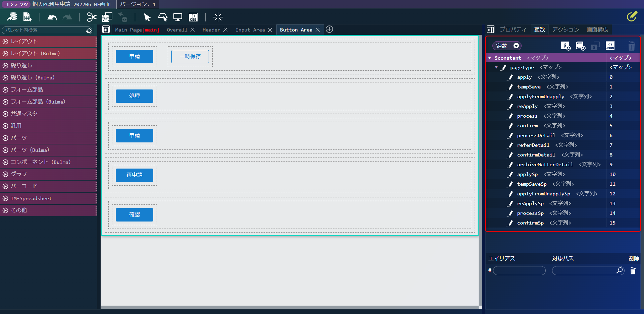644x314 pixels.
Task: Collapse the $constant tree node
Action: pos(490,58)
